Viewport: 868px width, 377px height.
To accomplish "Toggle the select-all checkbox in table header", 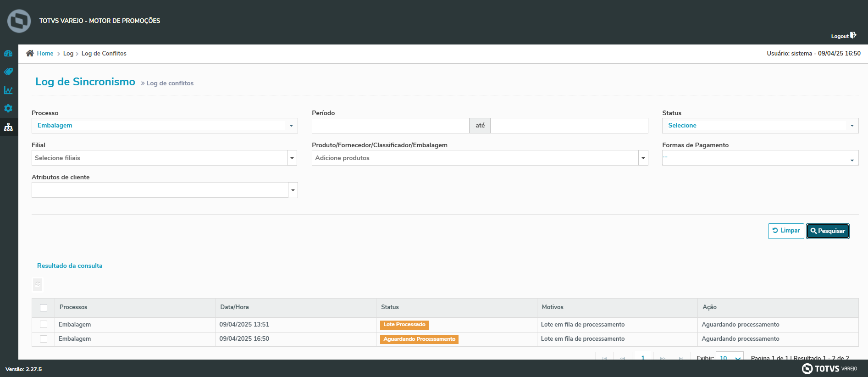I will (x=44, y=308).
